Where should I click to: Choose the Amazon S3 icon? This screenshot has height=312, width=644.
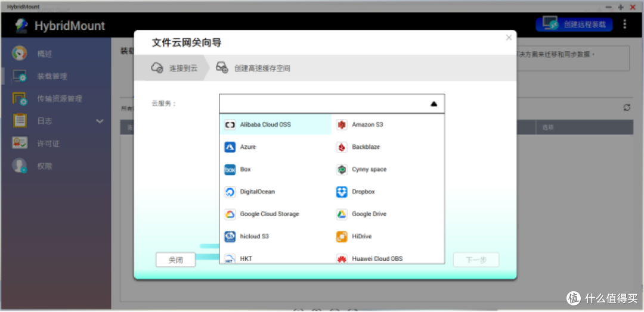coord(342,124)
